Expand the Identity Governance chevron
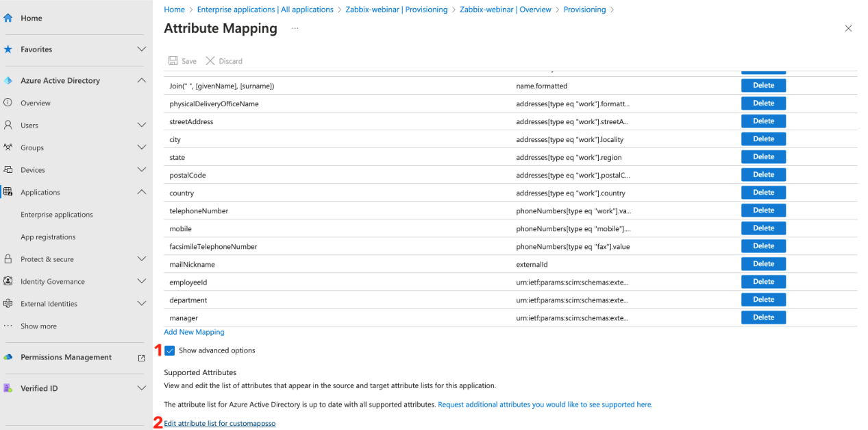 tap(141, 281)
